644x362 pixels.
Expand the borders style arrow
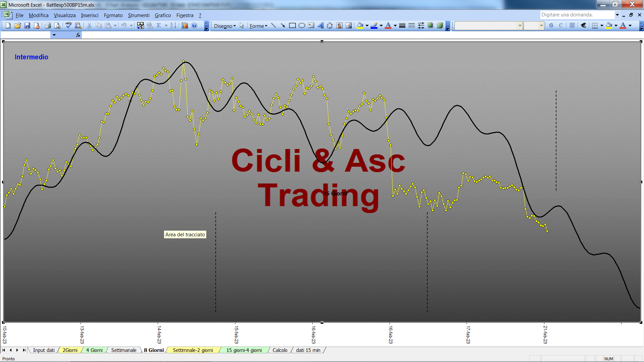[x=602, y=25]
